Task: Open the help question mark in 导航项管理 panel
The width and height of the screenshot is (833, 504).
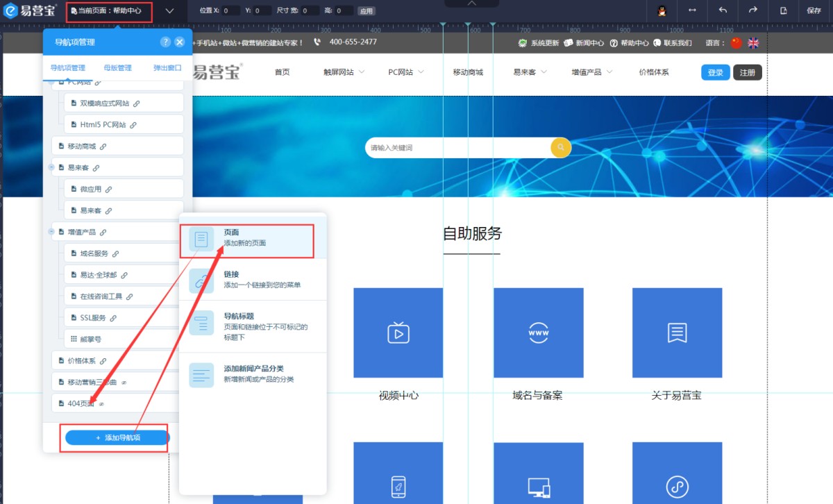Action: 165,42
